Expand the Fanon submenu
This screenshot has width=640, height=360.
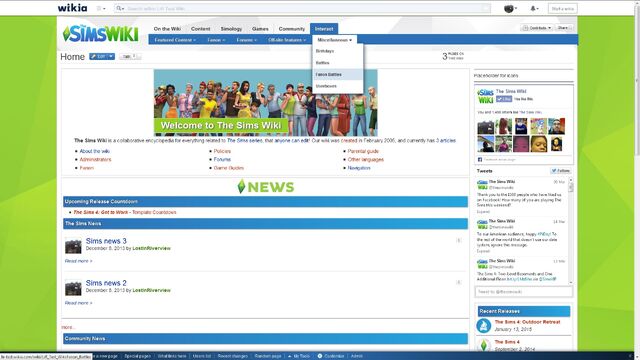tap(216, 40)
